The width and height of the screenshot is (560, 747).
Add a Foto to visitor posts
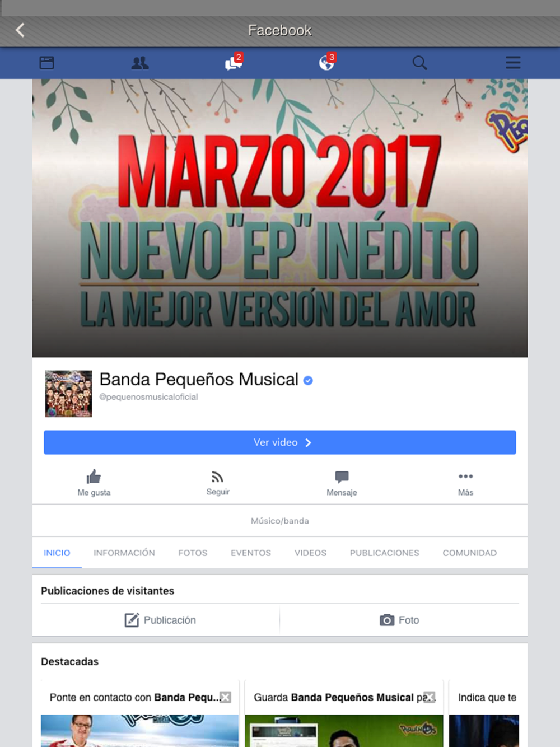[x=399, y=620]
